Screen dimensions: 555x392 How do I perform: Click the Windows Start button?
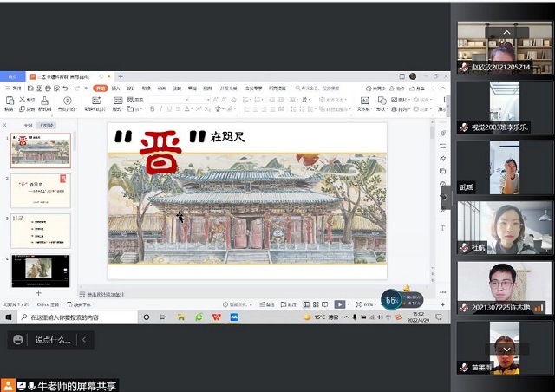click(x=9, y=317)
